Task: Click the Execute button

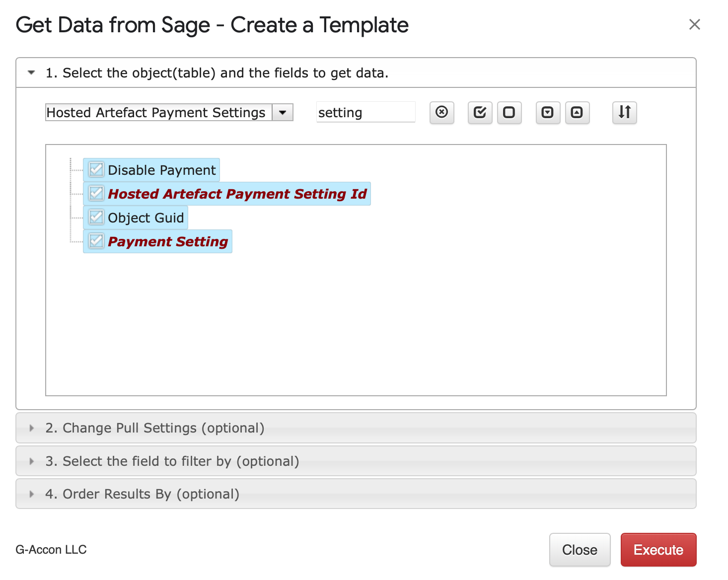Action: (x=658, y=550)
